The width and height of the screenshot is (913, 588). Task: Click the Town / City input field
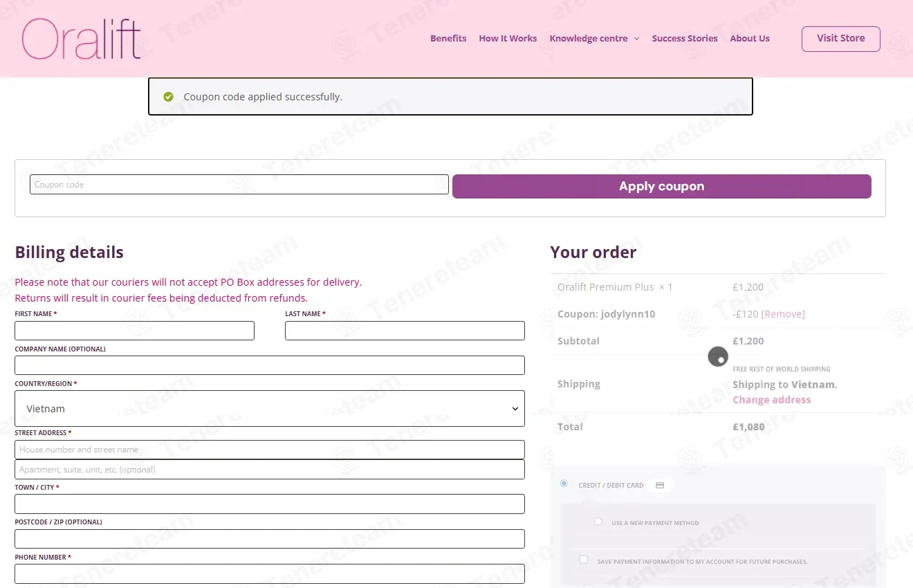pyautogui.click(x=270, y=504)
